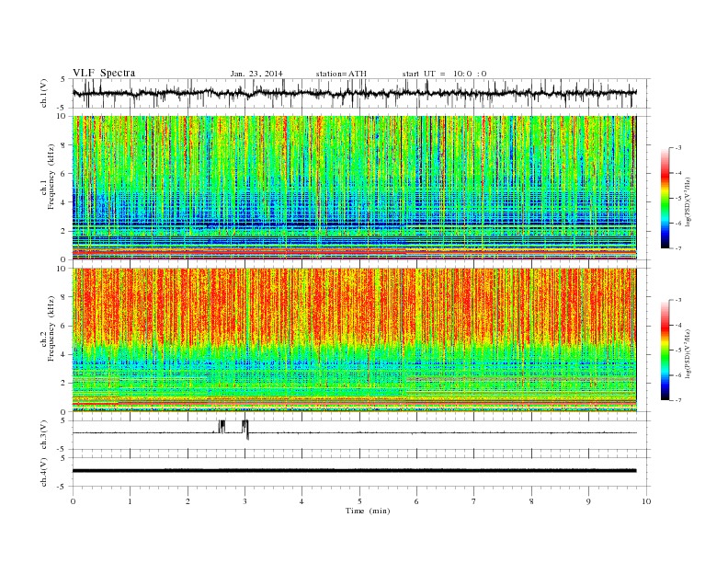Click the "-4" tick on the lower color bar

coord(678,325)
